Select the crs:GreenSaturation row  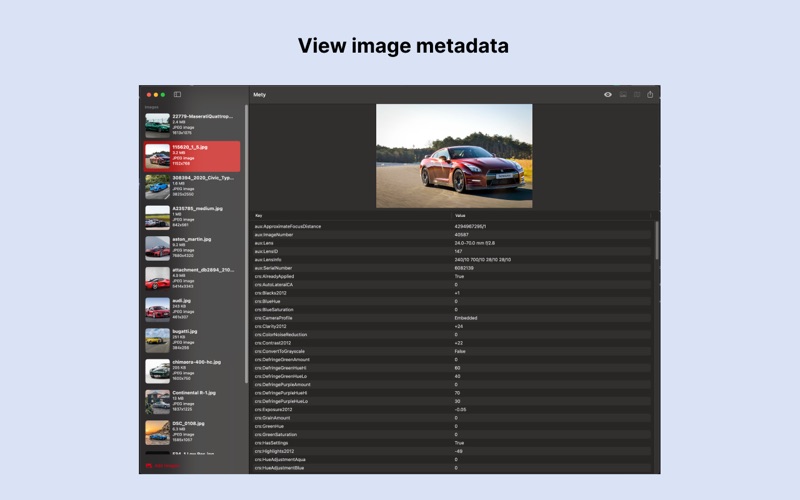point(451,435)
